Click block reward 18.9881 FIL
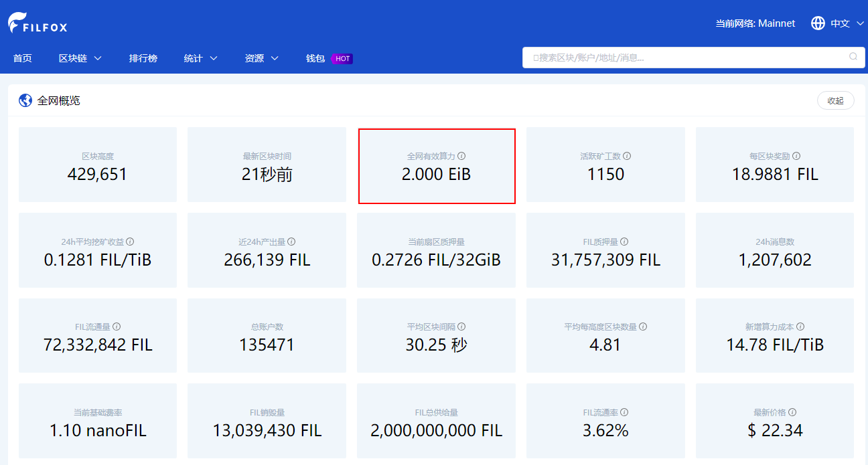 point(775,175)
